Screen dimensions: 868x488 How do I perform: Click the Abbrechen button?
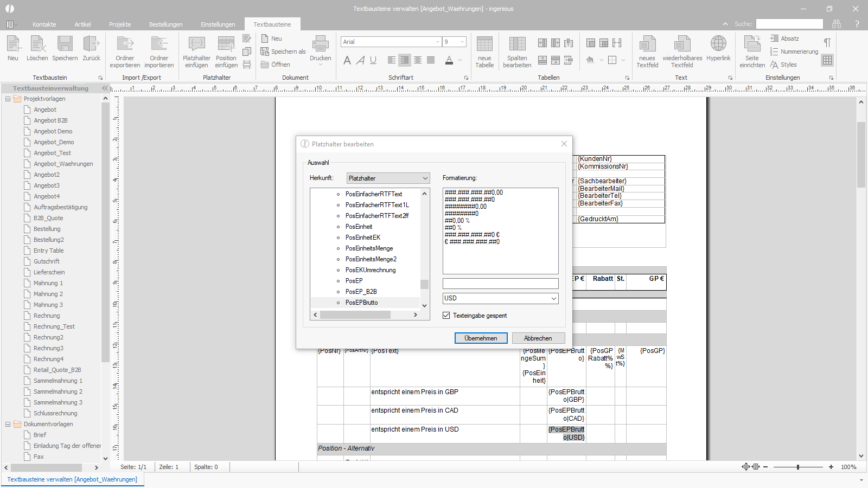tap(538, 338)
